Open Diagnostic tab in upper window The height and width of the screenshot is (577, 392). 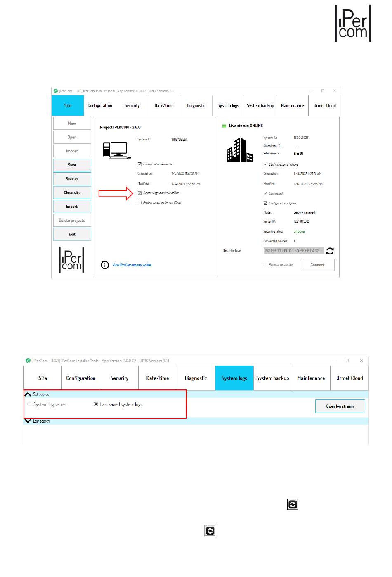[196, 105]
